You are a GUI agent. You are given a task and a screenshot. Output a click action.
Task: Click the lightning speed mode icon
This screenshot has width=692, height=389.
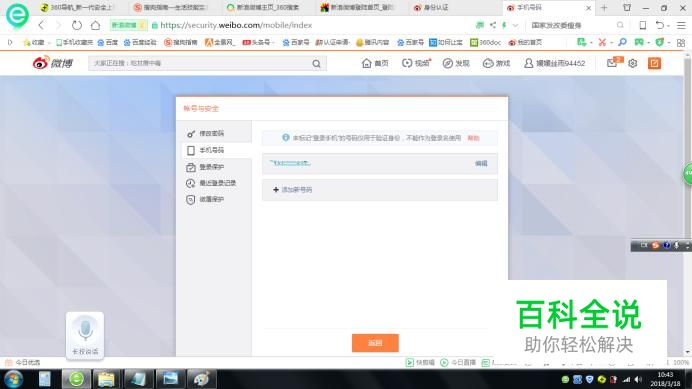click(504, 25)
